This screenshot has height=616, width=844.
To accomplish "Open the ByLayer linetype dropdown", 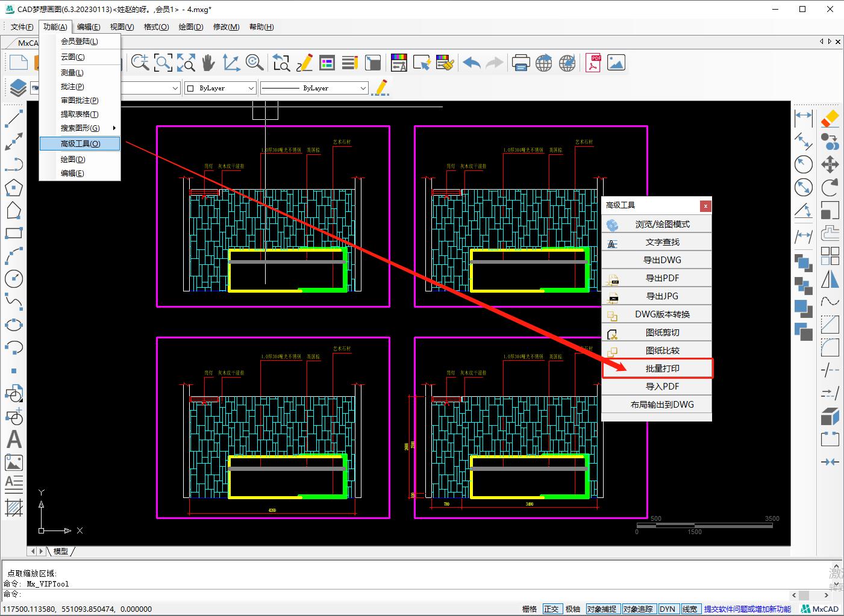I will [x=314, y=88].
